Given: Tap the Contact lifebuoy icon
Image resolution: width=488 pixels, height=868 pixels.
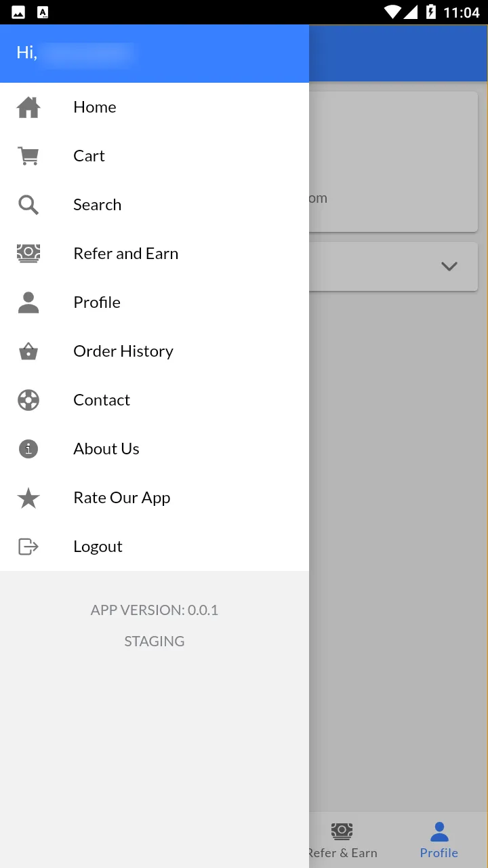Looking at the screenshot, I should [x=28, y=400].
